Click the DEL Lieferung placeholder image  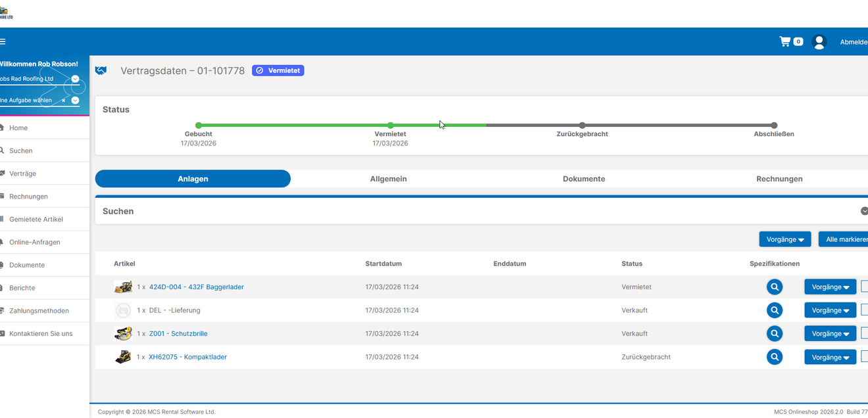coord(123,310)
